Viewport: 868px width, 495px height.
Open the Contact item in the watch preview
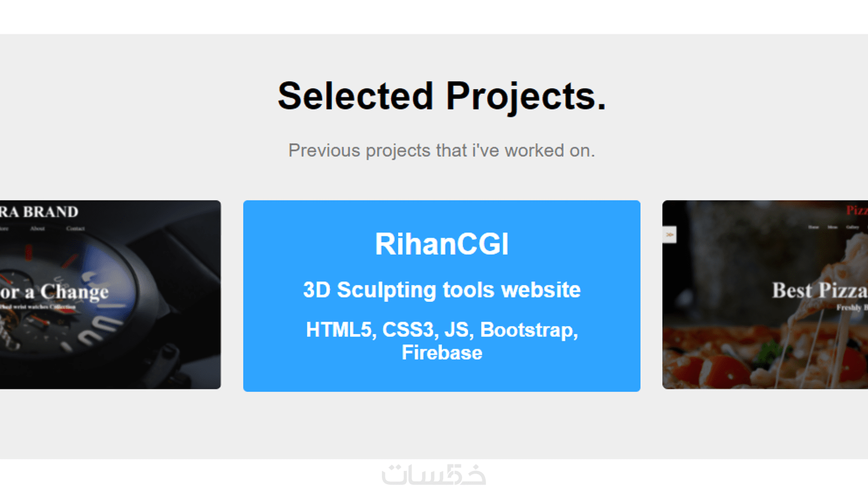[x=75, y=229]
